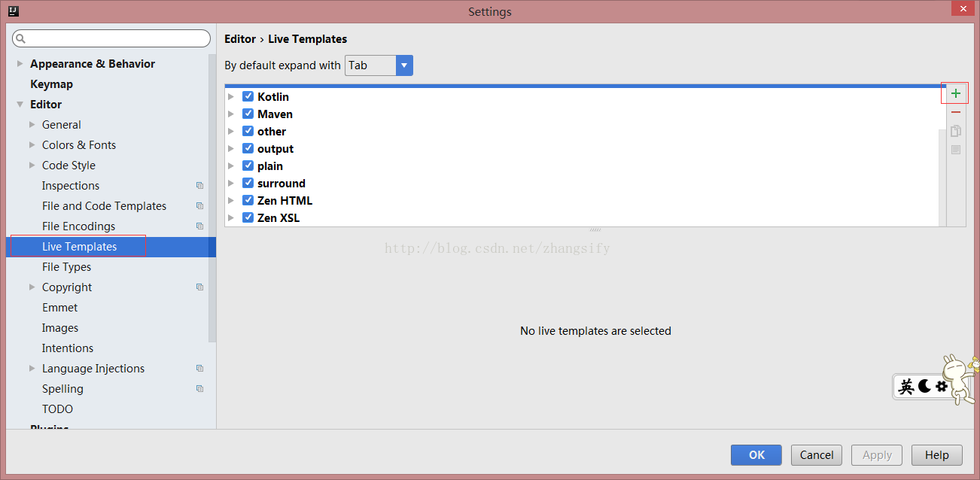Image resolution: width=980 pixels, height=480 pixels.
Task: Click the settings tree vertical scrollbar
Action: [212, 199]
